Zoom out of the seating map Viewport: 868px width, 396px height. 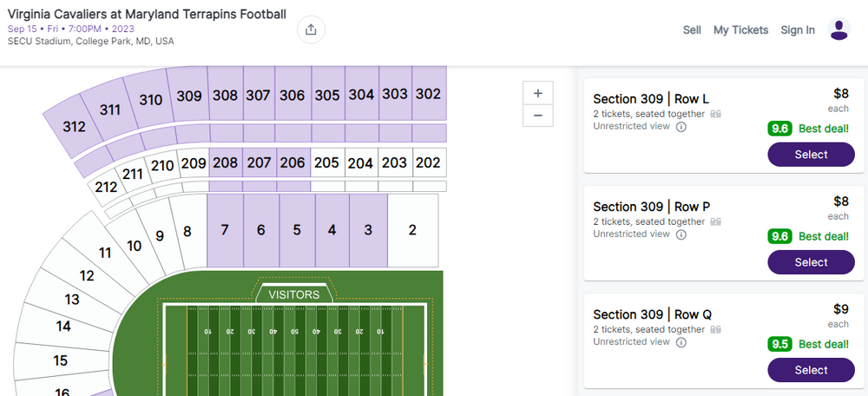point(538,115)
